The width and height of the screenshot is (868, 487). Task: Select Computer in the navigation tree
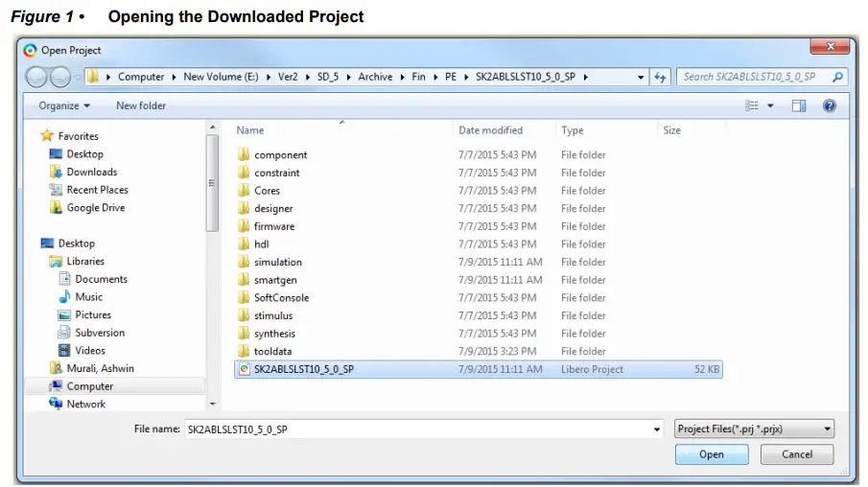click(90, 386)
